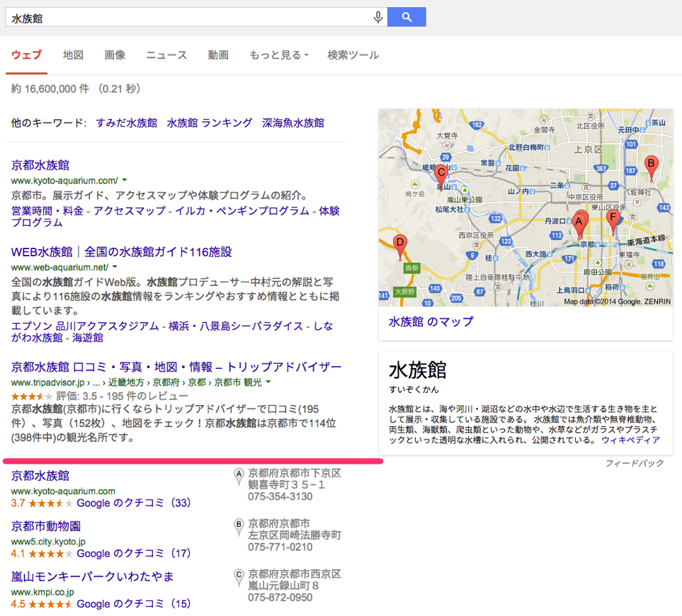Click the star rating of the TripAdvisor result

32,396
